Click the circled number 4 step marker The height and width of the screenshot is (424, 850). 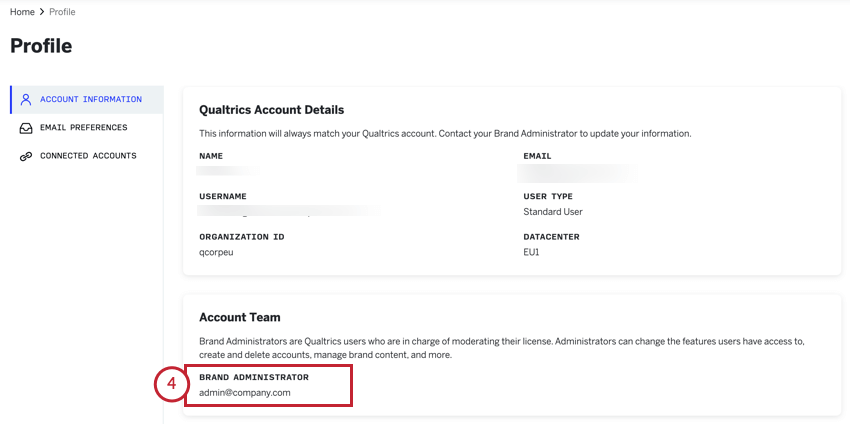(x=171, y=386)
